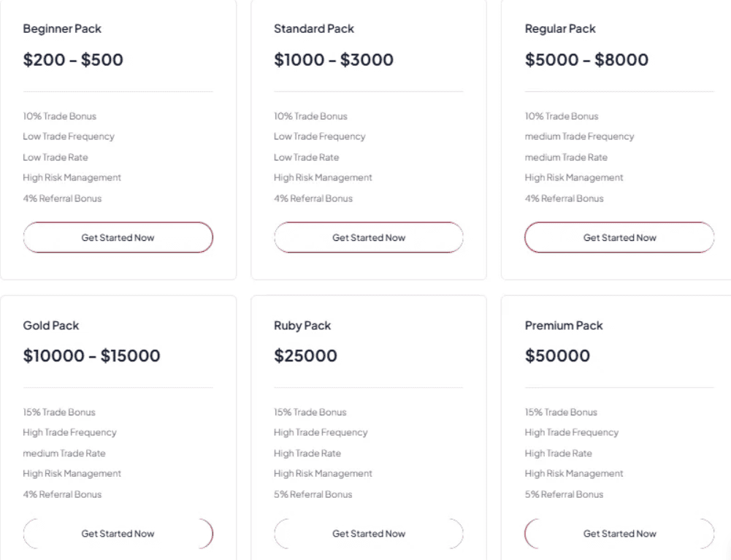Click 5% Referral Bonus under Premium Pack
731x560 pixels.
coord(564,494)
